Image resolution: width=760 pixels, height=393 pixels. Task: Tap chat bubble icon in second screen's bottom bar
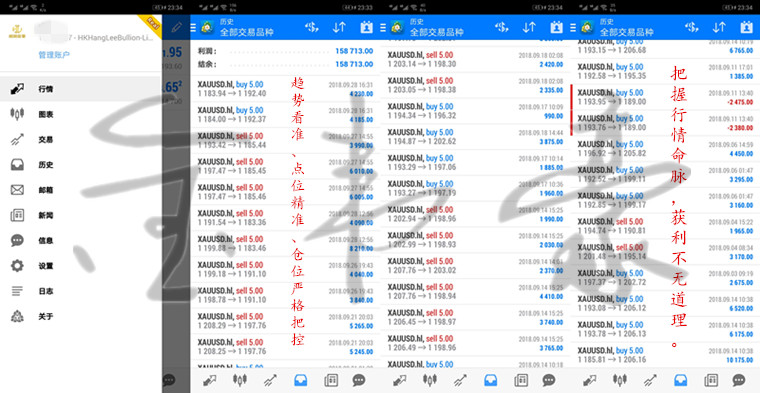point(359,380)
